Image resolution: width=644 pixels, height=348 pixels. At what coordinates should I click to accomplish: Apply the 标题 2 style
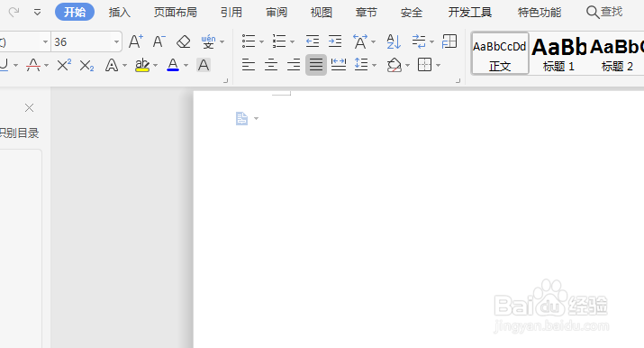[617, 53]
